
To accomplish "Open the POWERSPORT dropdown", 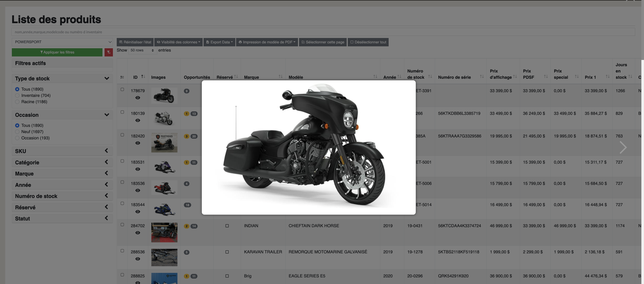I will (62, 42).
